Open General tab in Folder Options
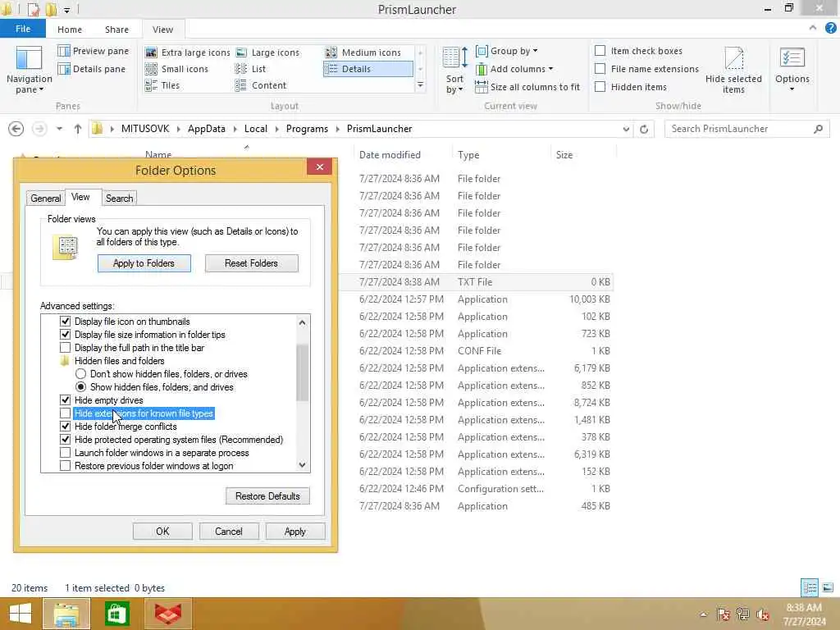This screenshot has height=630, width=840. (46, 199)
